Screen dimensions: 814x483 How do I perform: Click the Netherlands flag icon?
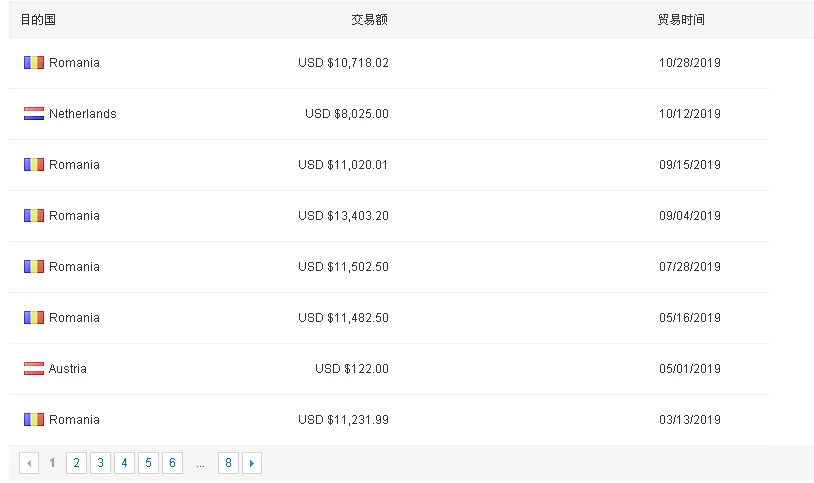(34, 114)
